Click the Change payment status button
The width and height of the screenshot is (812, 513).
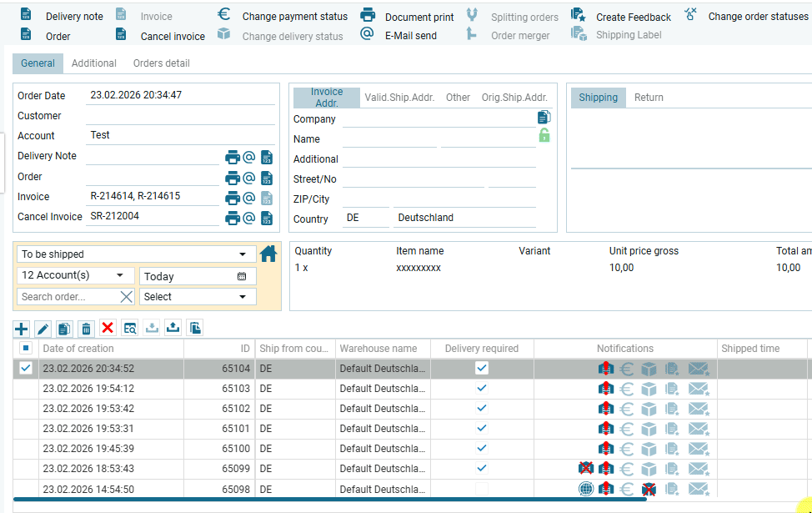283,17
